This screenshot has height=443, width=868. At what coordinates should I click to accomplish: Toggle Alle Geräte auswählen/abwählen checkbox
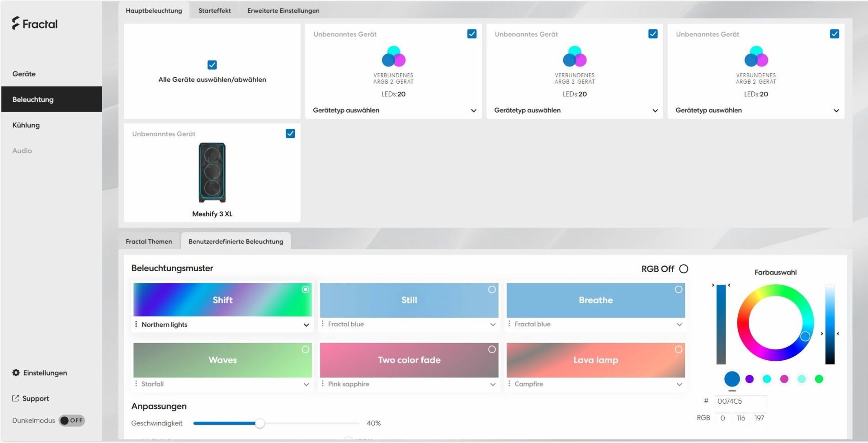tap(212, 65)
